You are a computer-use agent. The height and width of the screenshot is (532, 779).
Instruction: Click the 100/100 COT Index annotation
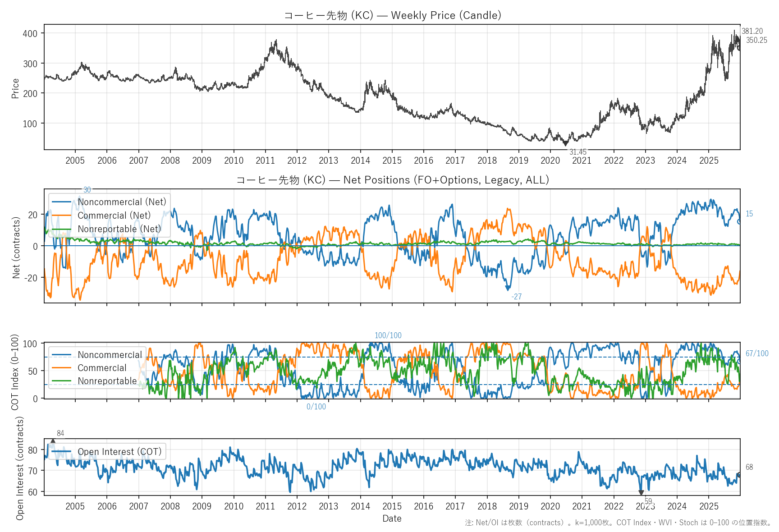(x=388, y=335)
